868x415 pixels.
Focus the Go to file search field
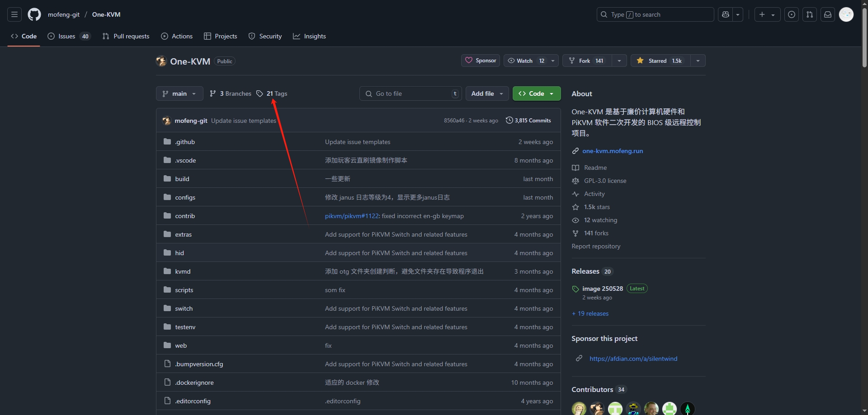(410, 93)
